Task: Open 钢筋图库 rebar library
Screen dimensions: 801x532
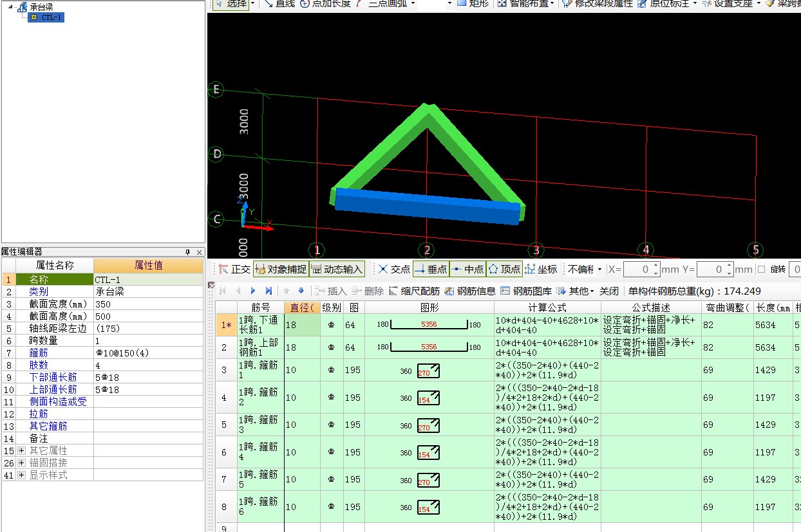Action: pyautogui.click(x=526, y=291)
